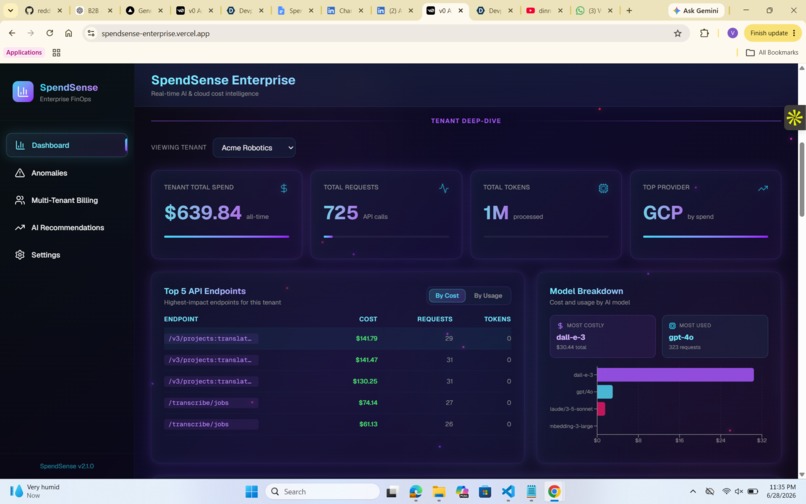This screenshot has width=806, height=504.
Task: Switch to the YouTube browser tab
Action: pyautogui.click(x=544, y=10)
